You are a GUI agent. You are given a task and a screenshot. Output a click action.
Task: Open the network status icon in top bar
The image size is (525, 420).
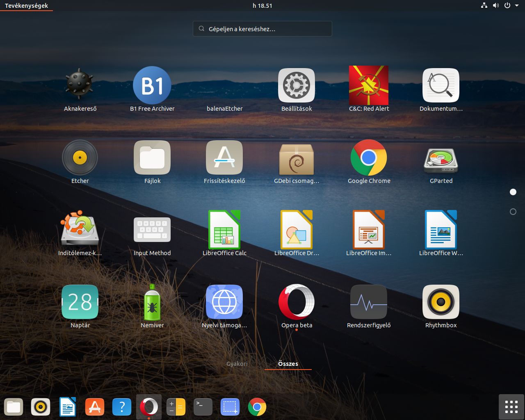tap(484, 6)
